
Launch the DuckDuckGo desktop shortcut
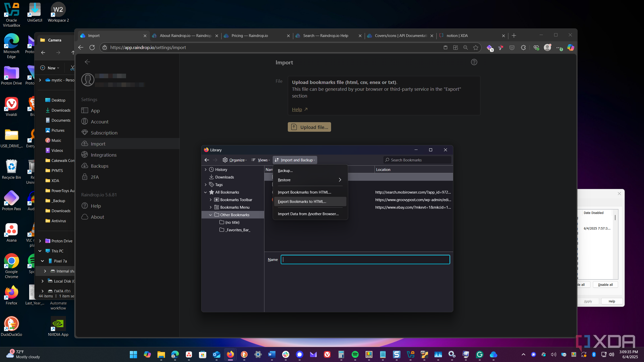click(x=11, y=326)
